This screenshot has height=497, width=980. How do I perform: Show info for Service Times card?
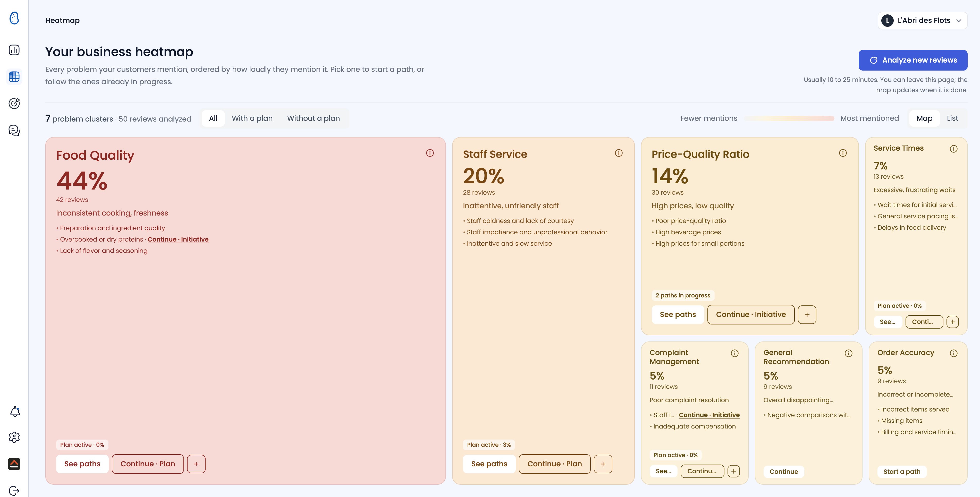point(954,149)
